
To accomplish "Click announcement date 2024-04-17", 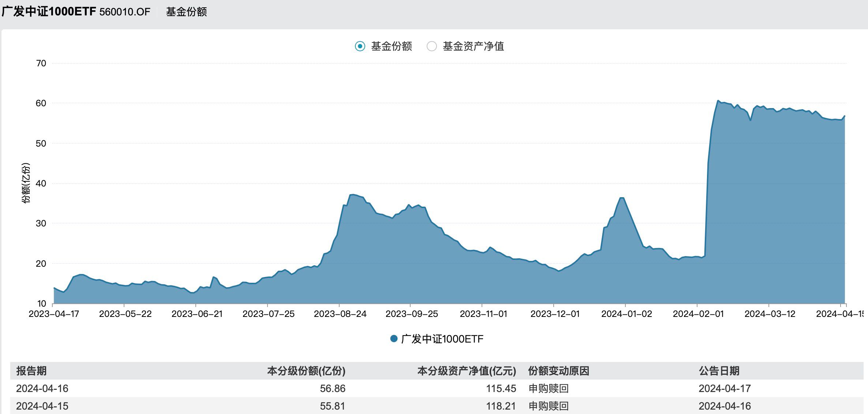I will pos(725,388).
